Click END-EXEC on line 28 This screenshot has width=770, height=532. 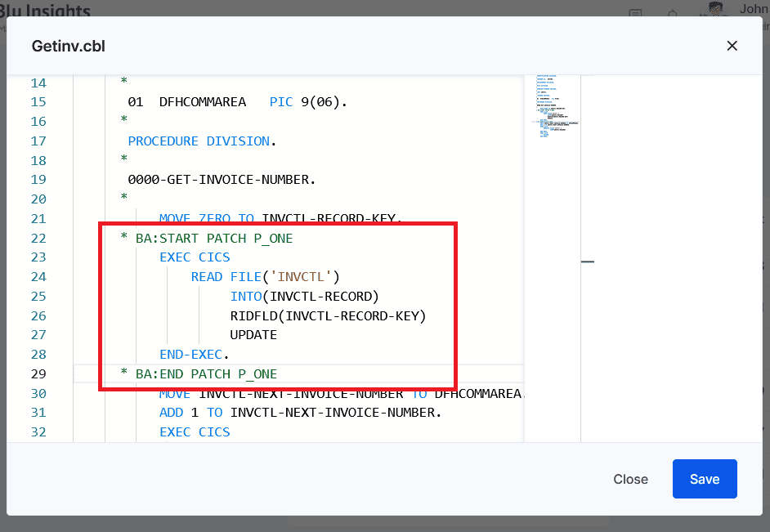[194, 355]
